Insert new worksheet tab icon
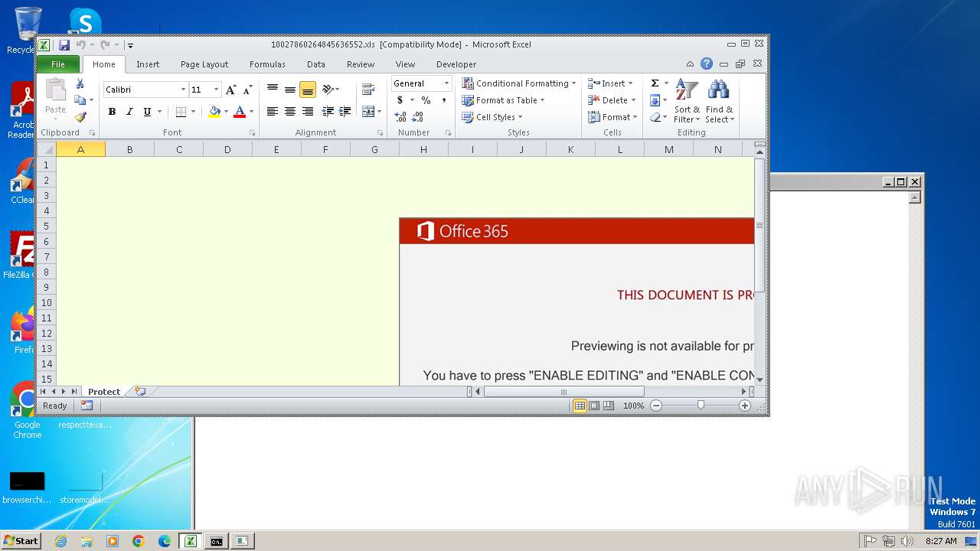Screen dimensions: 980x551 [140, 391]
